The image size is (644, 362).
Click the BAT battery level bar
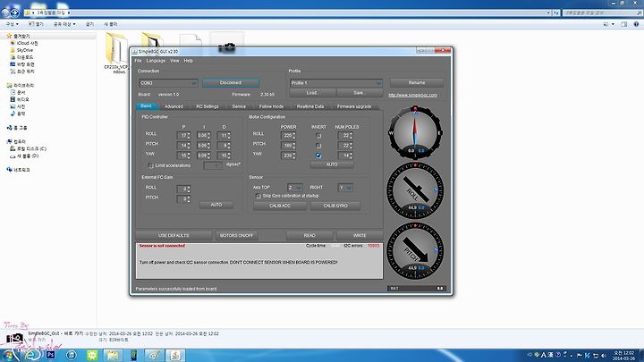pyautogui.click(x=417, y=289)
